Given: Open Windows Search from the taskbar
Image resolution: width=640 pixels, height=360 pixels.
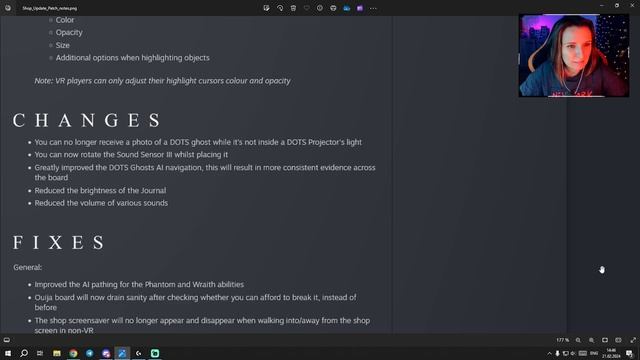Looking at the screenshot, I should (24, 353).
